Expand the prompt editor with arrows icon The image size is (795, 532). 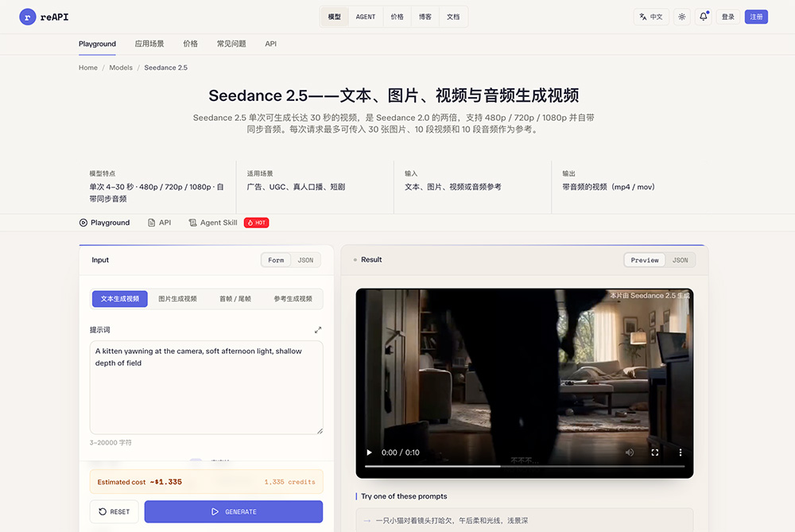point(318,330)
